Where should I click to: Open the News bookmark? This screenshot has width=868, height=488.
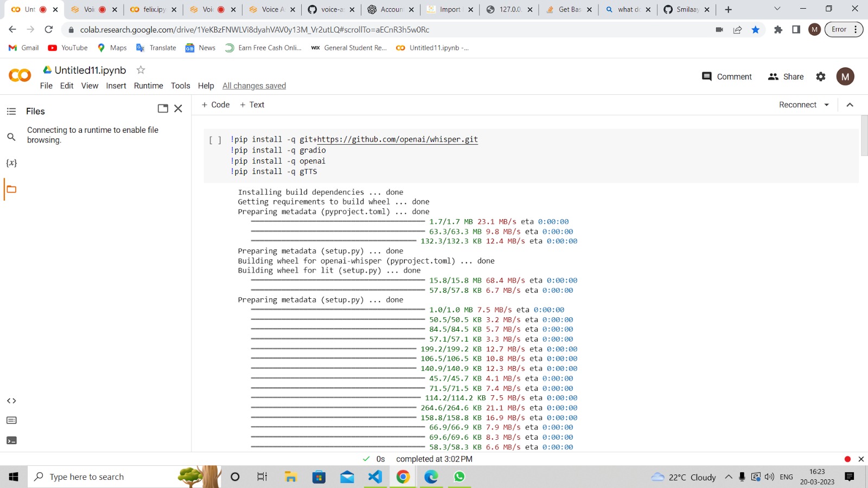click(x=201, y=48)
